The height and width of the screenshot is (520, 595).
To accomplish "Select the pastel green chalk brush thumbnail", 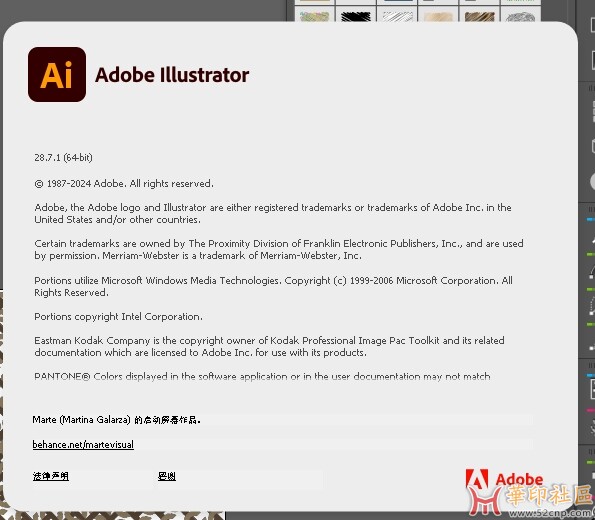I will click(314, 16).
